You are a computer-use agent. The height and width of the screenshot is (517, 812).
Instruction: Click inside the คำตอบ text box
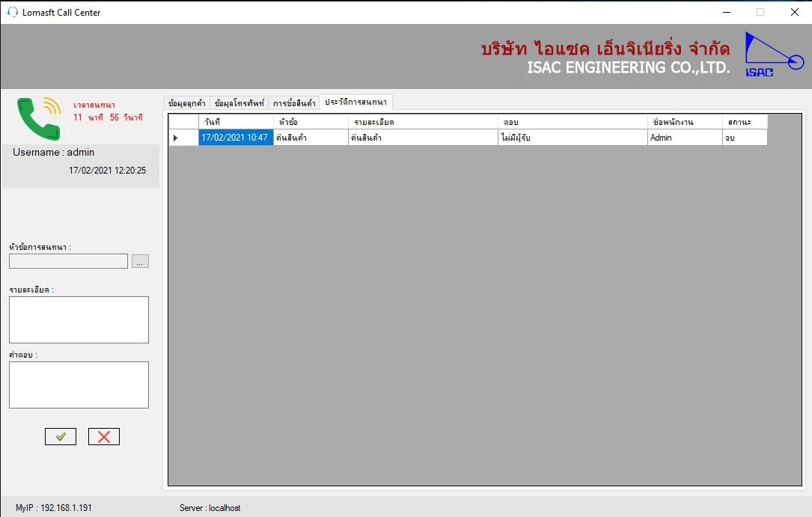(79, 385)
